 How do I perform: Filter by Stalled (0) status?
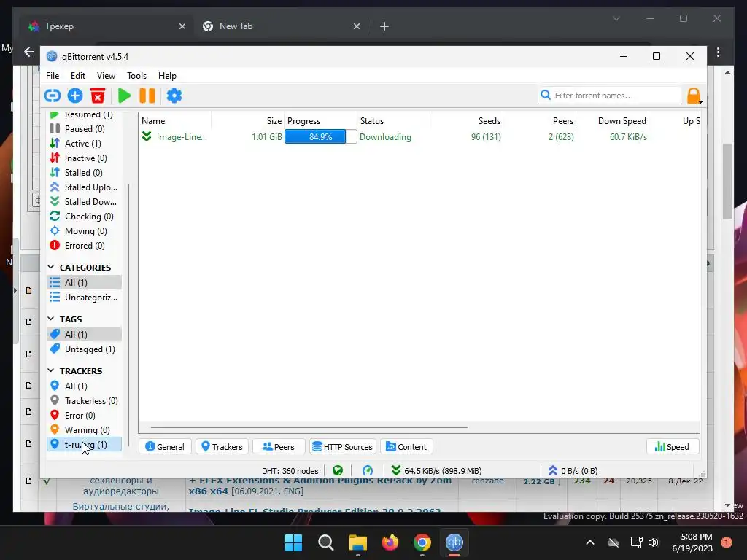tap(85, 172)
